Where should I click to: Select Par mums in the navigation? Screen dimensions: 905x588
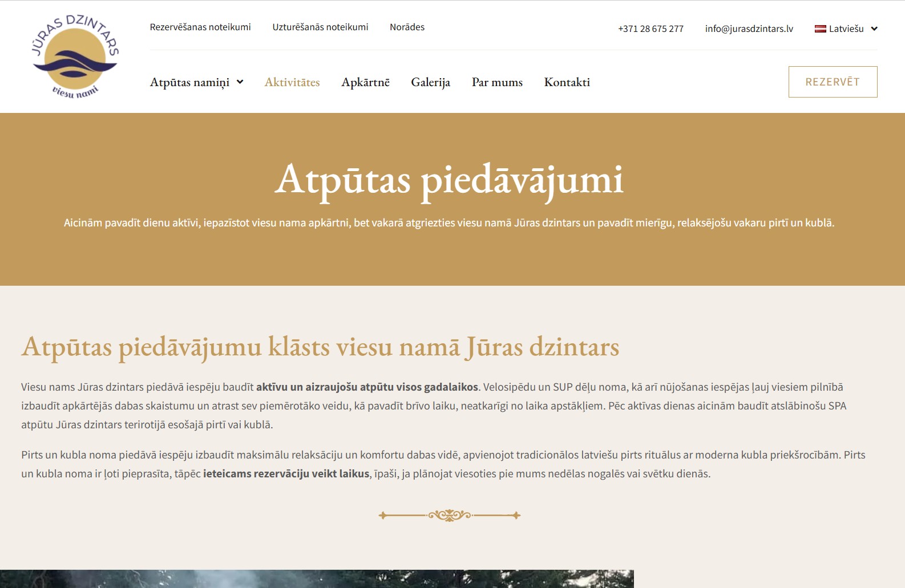[x=497, y=82]
